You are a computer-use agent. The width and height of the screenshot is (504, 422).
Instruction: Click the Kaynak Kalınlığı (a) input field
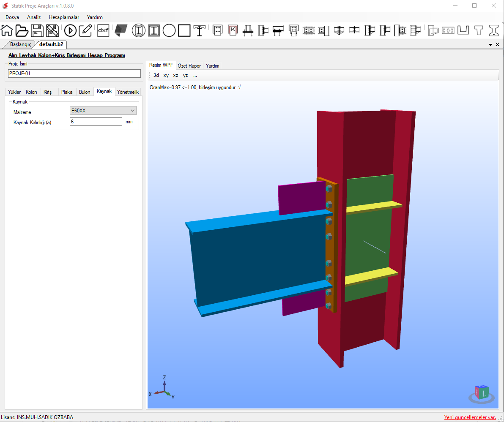96,122
